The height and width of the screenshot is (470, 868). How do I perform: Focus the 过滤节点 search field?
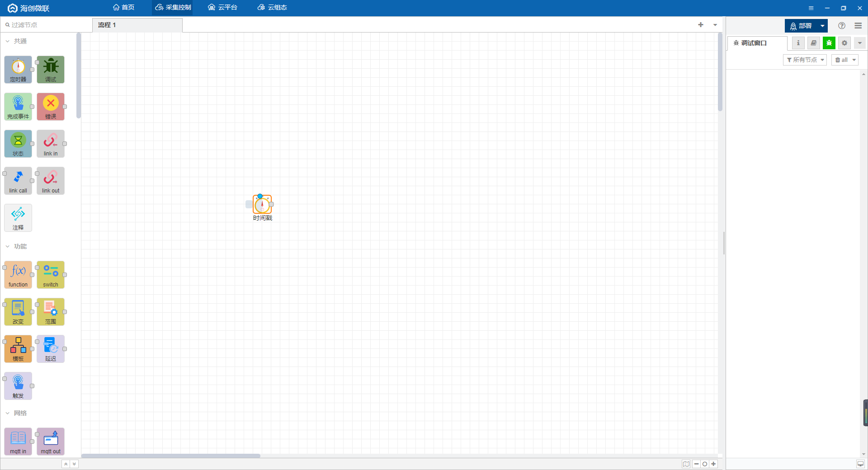(x=46, y=25)
